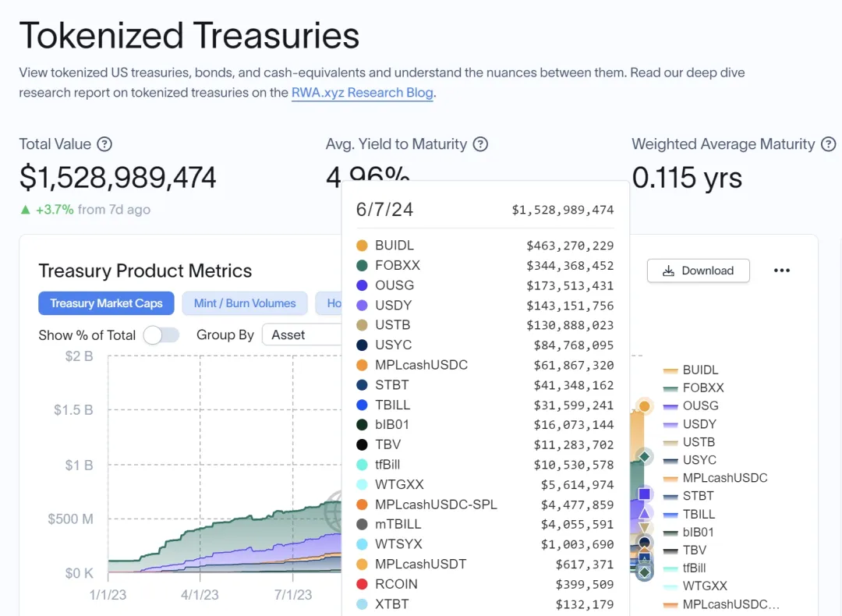The width and height of the screenshot is (842, 616).
Task: Click the +3.7% from 7d ago change text
Action: click(x=85, y=210)
